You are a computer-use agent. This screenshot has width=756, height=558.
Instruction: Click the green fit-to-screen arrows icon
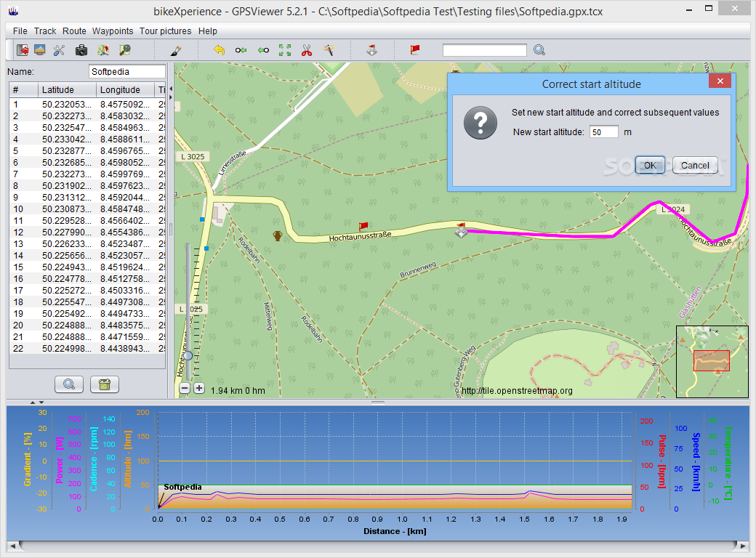285,50
